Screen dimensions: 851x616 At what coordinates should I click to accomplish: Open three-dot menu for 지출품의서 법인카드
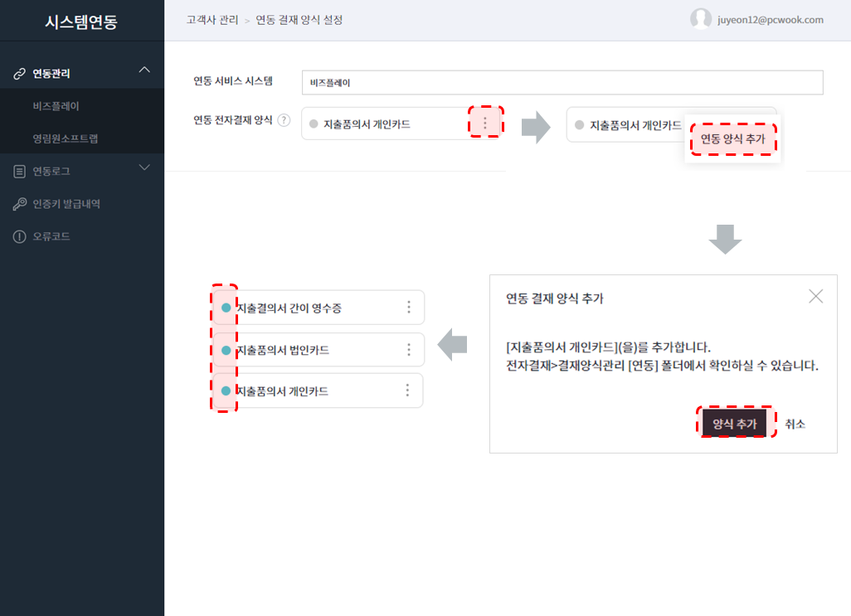pos(408,350)
